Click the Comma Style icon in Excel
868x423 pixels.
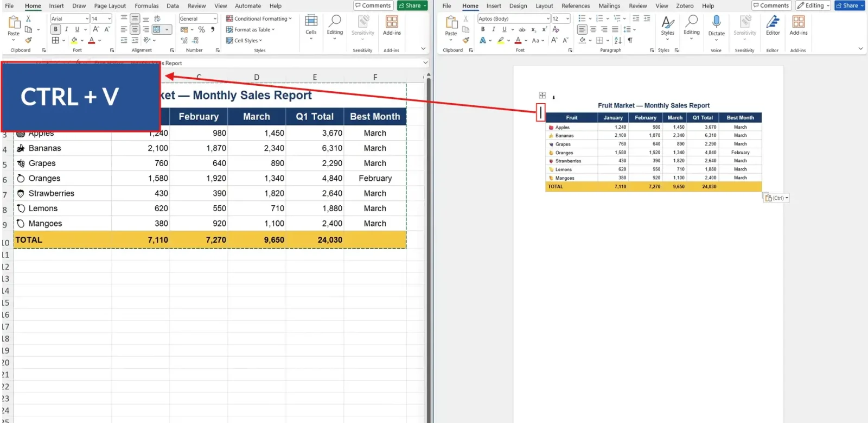pyautogui.click(x=213, y=29)
